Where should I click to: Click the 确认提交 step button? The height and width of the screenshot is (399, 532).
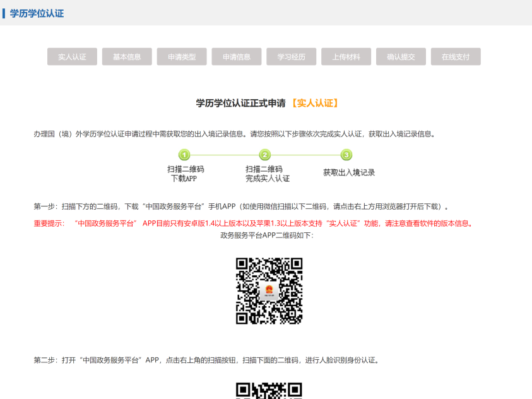click(401, 57)
